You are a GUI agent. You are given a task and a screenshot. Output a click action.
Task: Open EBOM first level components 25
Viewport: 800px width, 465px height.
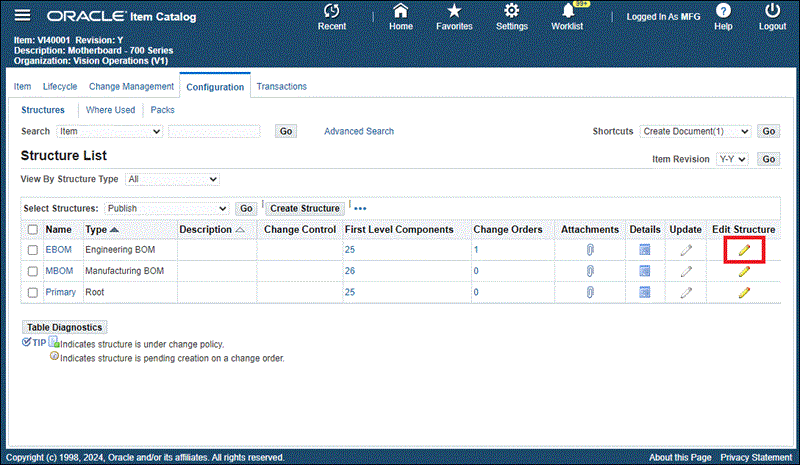pos(349,250)
